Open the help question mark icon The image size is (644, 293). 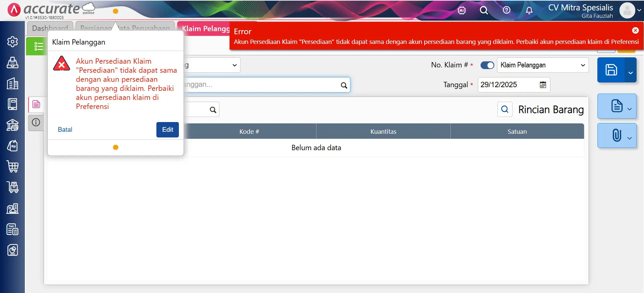coord(506,10)
